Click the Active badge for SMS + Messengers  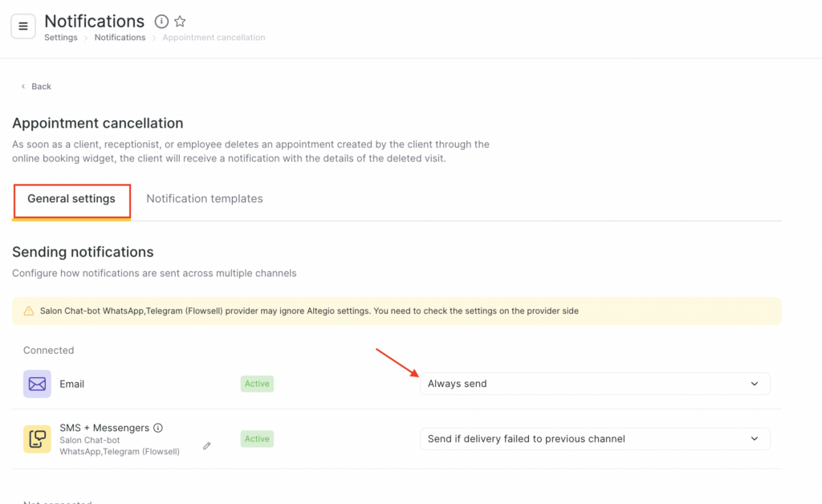point(257,439)
